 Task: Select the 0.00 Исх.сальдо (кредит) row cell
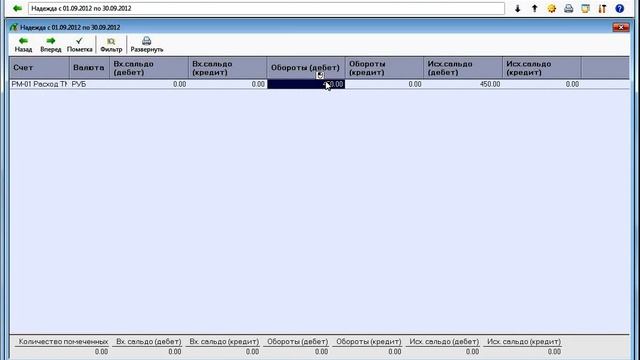click(x=542, y=84)
